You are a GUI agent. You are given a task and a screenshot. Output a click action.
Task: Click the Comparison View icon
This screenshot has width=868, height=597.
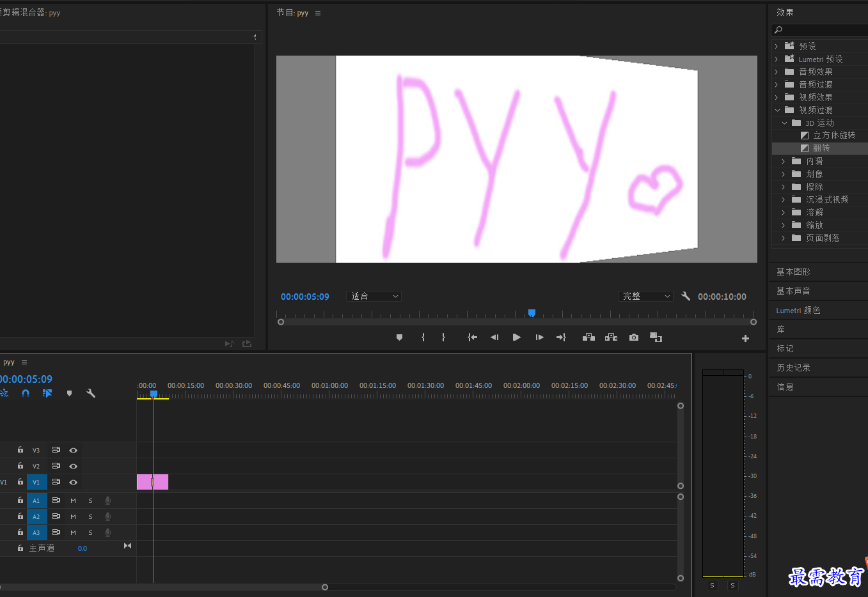tap(656, 337)
